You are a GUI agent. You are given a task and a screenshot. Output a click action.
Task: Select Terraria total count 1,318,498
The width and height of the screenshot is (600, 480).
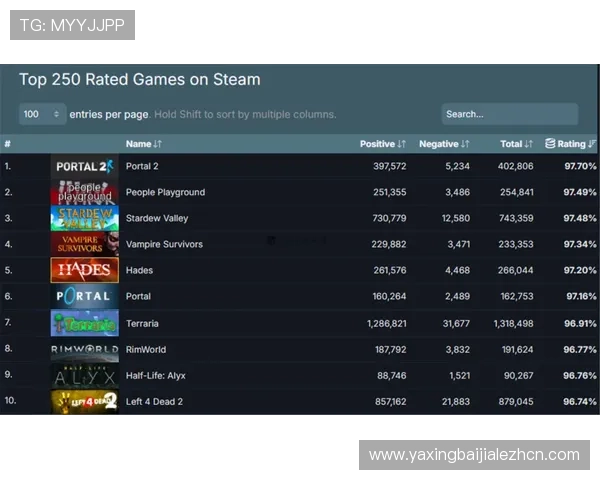pyautogui.click(x=513, y=323)
